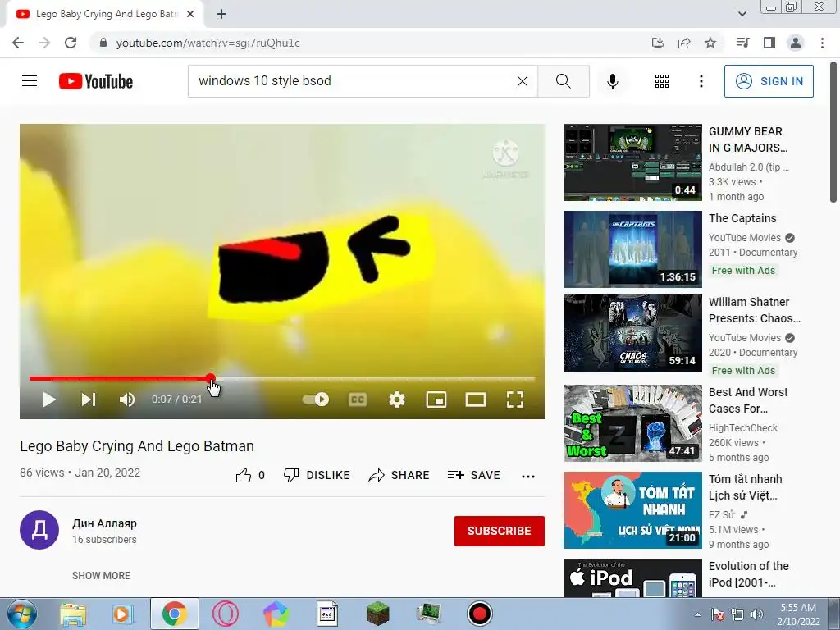Click the SIGN IN button
The height and width of the screenshot is (630, 840).
pos(769,81)
